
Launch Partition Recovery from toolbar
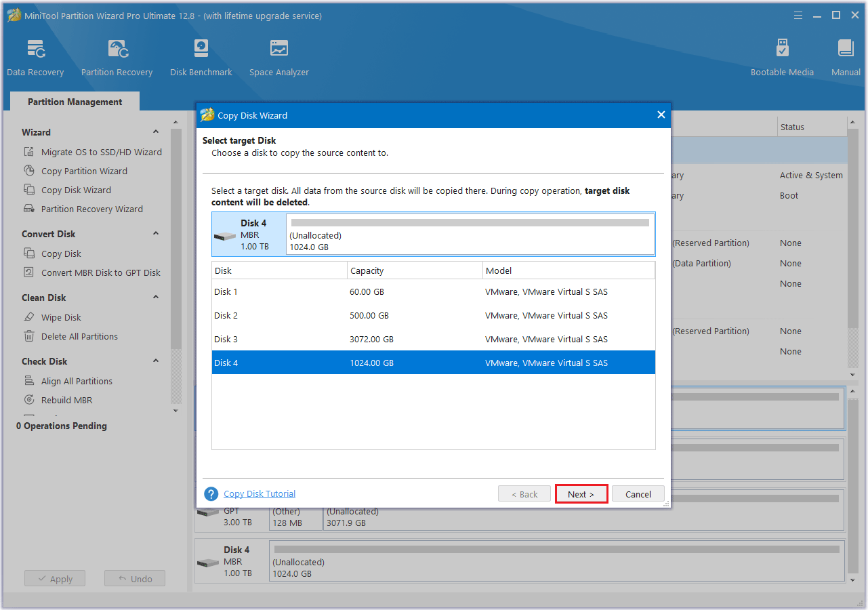117,58
